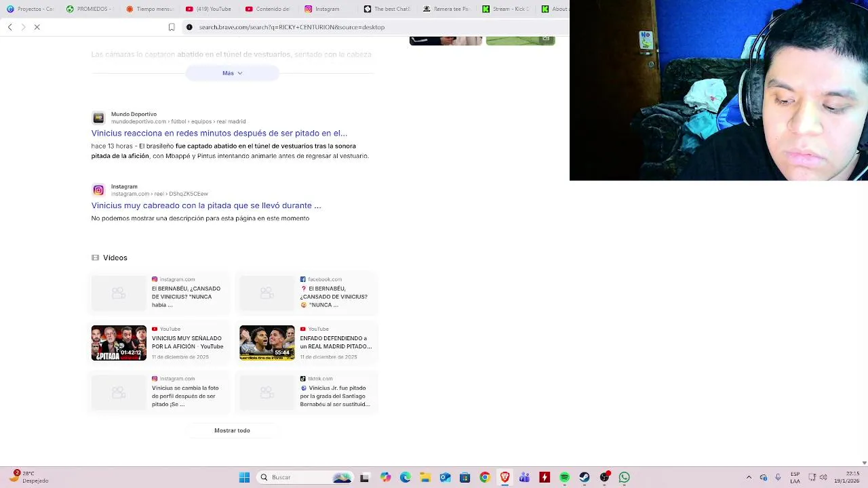Open 'Vinicius muy cabreado con la pitada' link
This screenshot has width=868, height=488.
pyautogui.click(x=206, y=205)
